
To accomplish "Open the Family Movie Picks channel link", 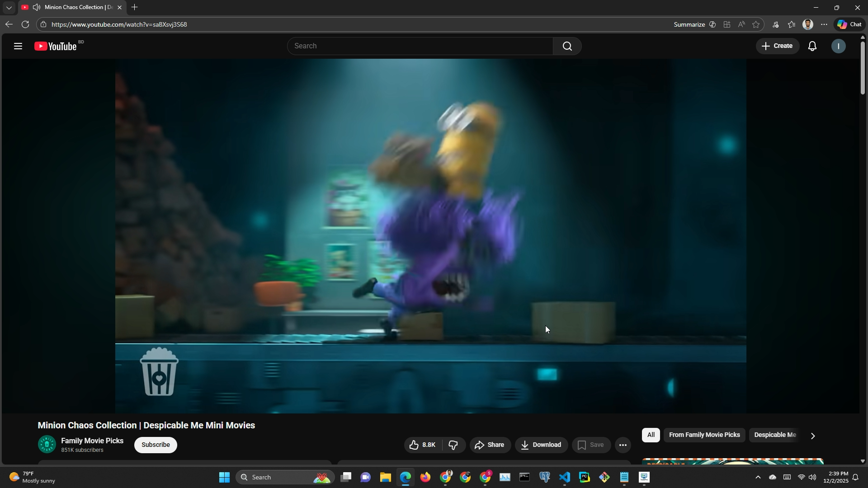I will click(92, 441).
